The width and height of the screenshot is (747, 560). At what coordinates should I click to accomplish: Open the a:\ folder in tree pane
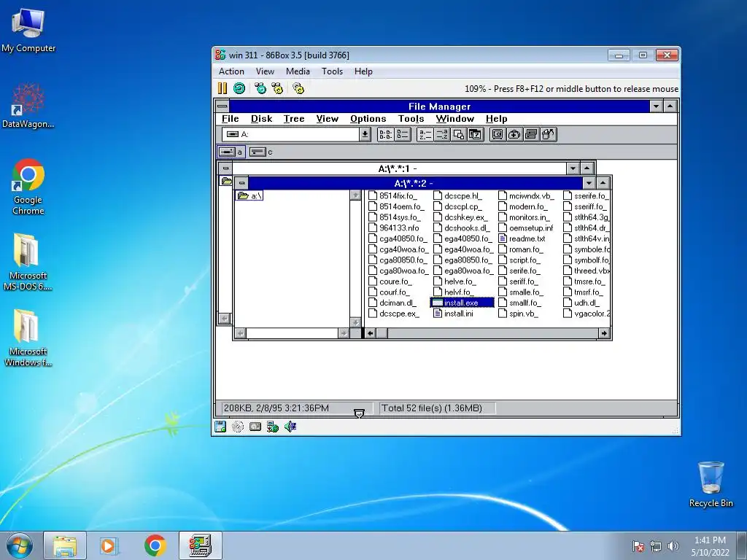coord(249,195)
